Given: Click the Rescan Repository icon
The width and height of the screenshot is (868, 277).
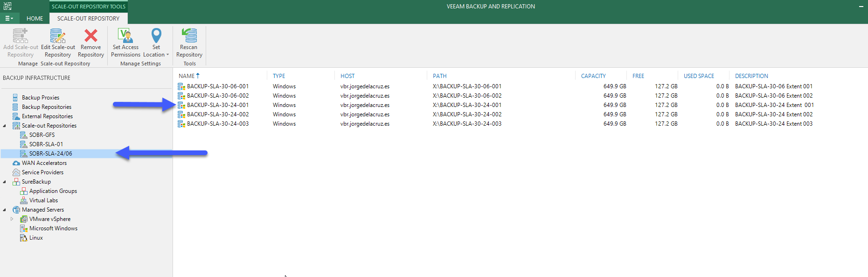Looking at the screenshot, I should (x=189, y=36).
